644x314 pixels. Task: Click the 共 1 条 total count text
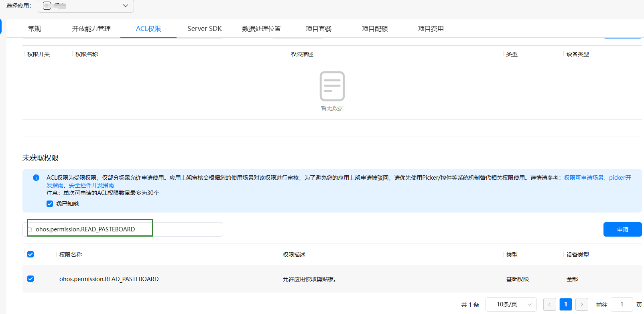coord(470,305)
